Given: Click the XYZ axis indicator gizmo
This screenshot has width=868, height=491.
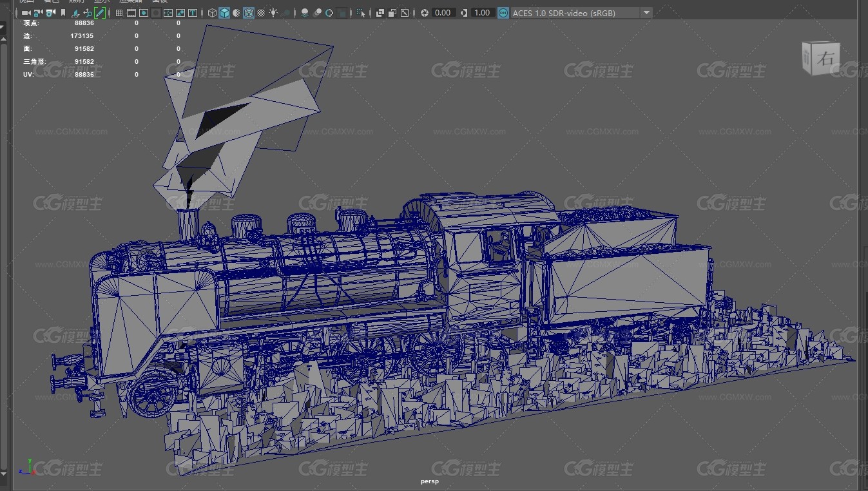Looking at the screenshot, I should click(x=26, y=467).
